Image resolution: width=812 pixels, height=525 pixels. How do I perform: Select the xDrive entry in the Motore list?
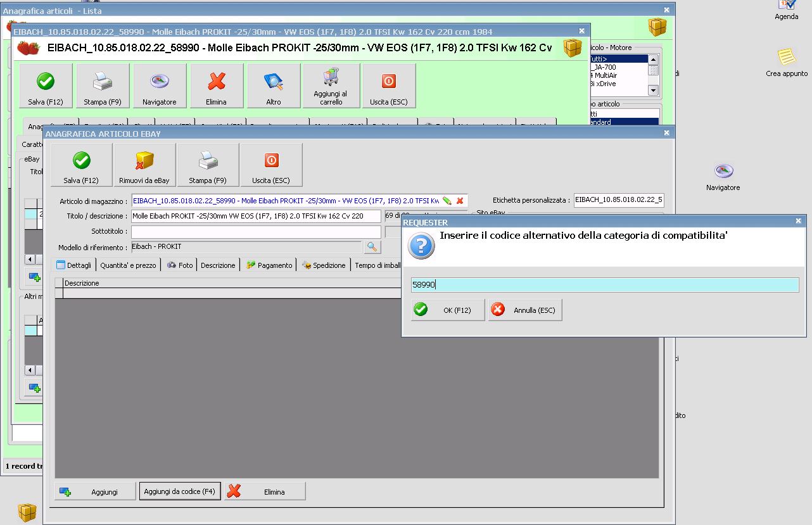(618, 84)
